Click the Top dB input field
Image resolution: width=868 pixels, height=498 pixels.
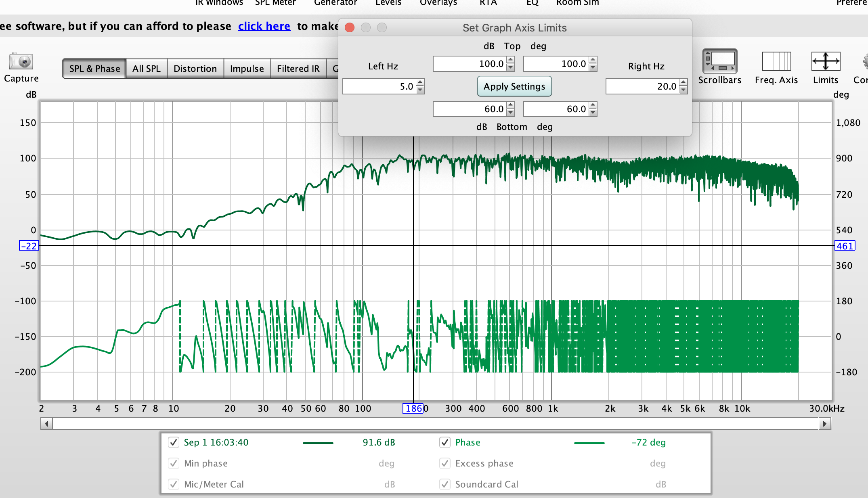[470, 64]
